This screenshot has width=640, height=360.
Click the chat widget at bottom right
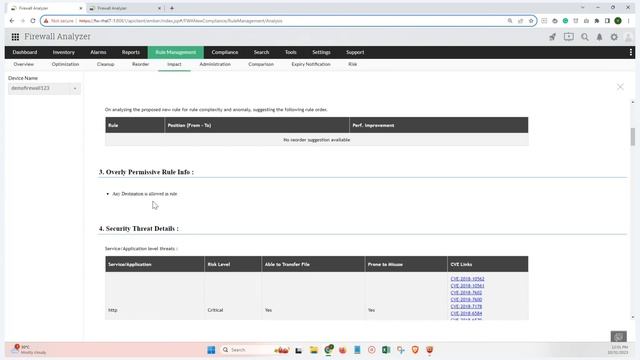click(618, 337)
